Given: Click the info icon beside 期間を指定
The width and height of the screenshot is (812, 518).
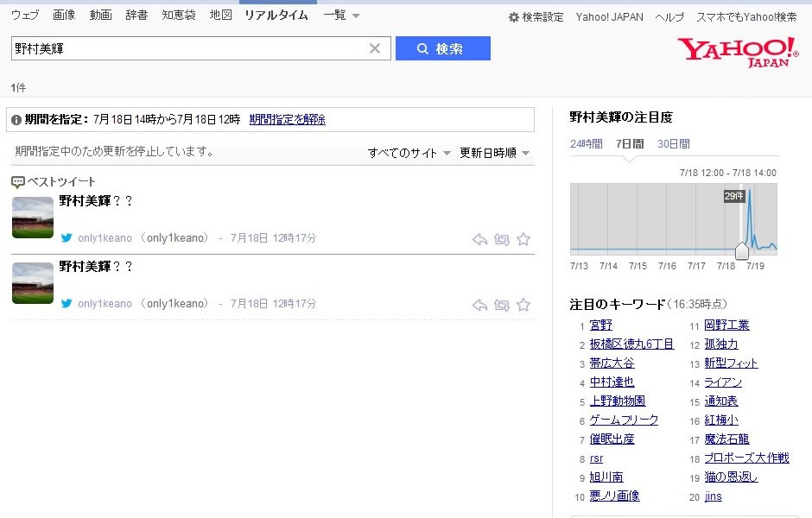Looking at the screenshot, I should (x=16, y=119).
